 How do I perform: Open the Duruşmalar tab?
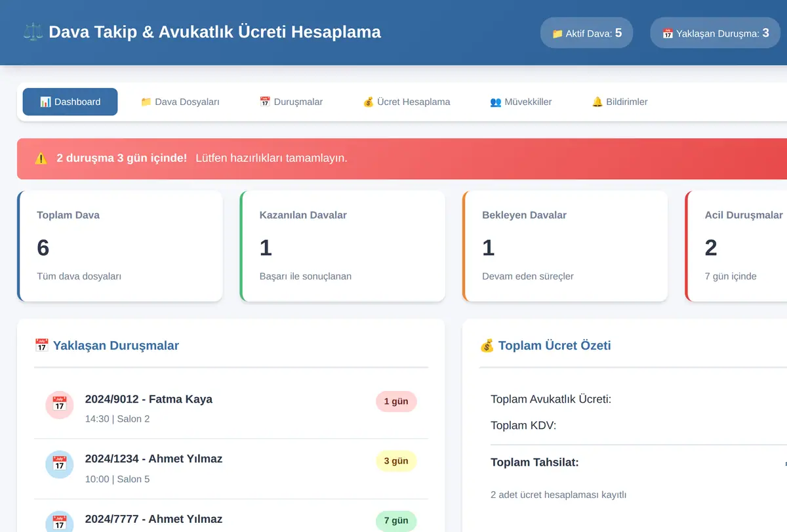click(x=291, y=102)
